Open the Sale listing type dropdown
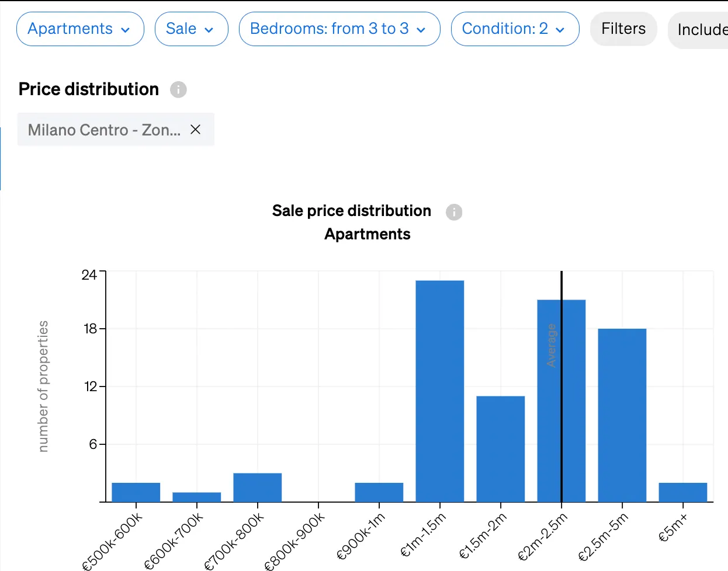Screen dimensions: 728x571 [x=191, y=29]
